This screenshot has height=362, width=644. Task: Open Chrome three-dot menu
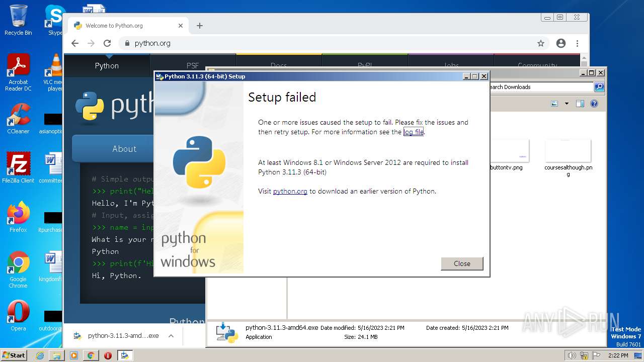(x=578, y=43)
